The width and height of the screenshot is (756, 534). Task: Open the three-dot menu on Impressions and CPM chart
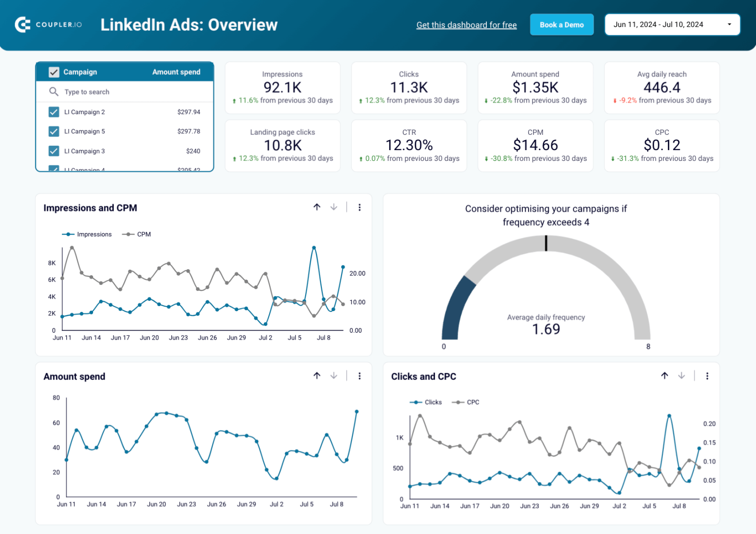tap(360, 207)
